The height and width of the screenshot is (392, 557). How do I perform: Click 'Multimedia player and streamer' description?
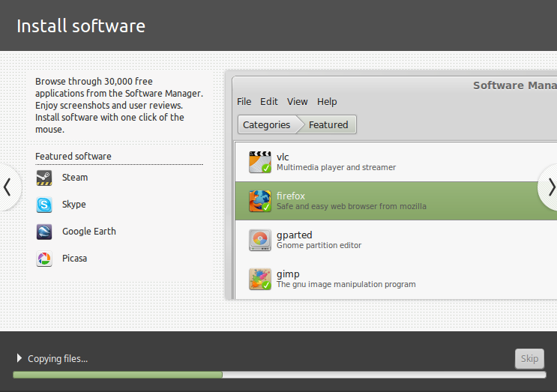[336, 167]
